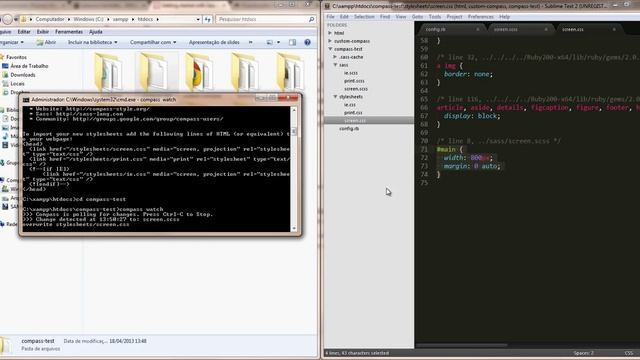
Task: Open Sublime's File menu
Action: tap(330, 17)
